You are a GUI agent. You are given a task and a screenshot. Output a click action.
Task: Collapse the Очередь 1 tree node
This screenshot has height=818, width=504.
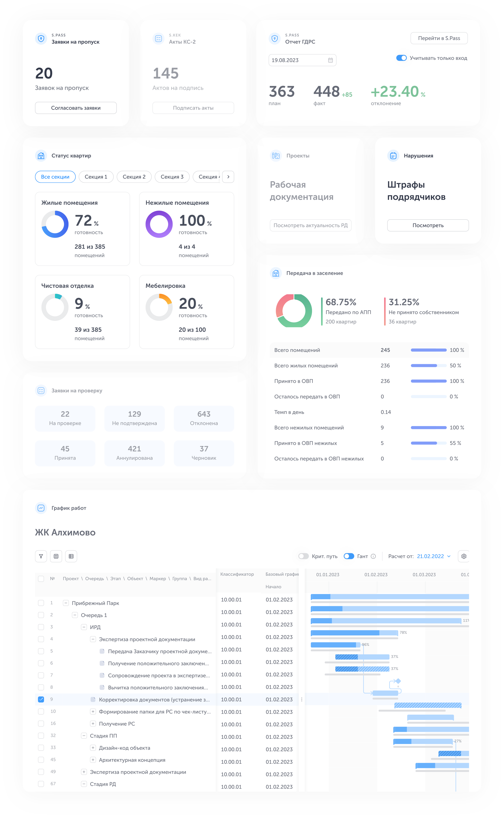tap(75, 615)
